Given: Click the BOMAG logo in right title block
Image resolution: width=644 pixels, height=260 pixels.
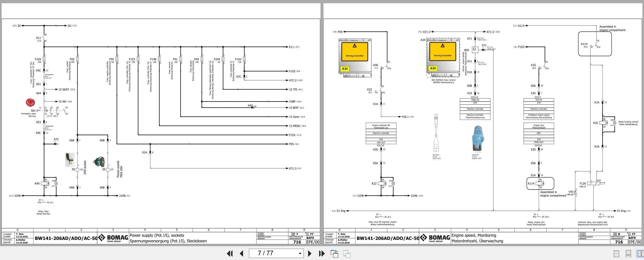Looking at the screenshot, I should coord(435,238).
